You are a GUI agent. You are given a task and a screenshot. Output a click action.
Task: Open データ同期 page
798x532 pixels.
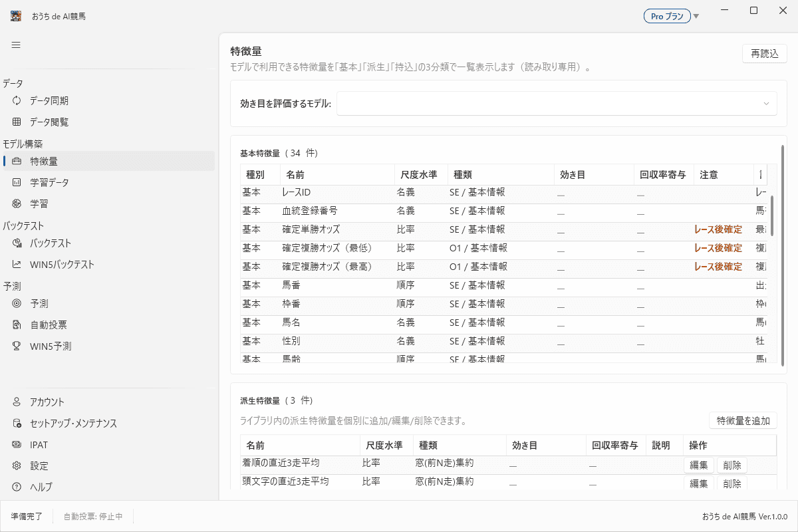pos(108,100)
